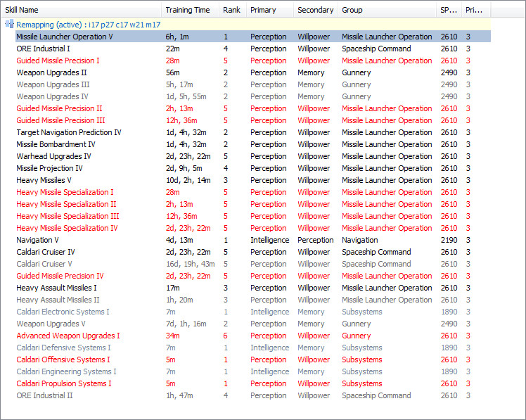Select Caldari Cruiser V skill
This screenshot has width=526, height=420.
(x=44, y=265)
